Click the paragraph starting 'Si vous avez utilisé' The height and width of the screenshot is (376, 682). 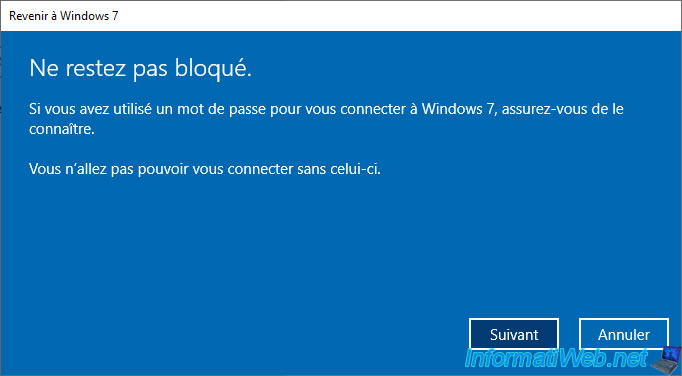[326, 119]
